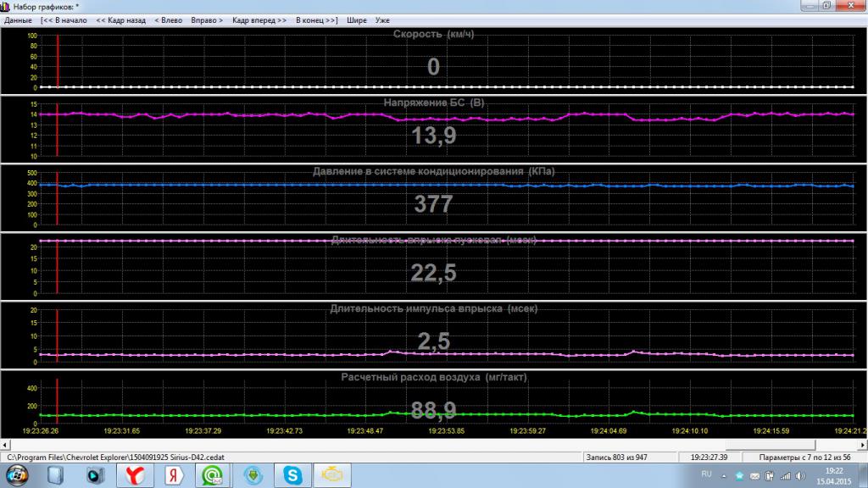Open the Skype taskbar icon
This screenshot has height=488, width=868.
point(292,475)
